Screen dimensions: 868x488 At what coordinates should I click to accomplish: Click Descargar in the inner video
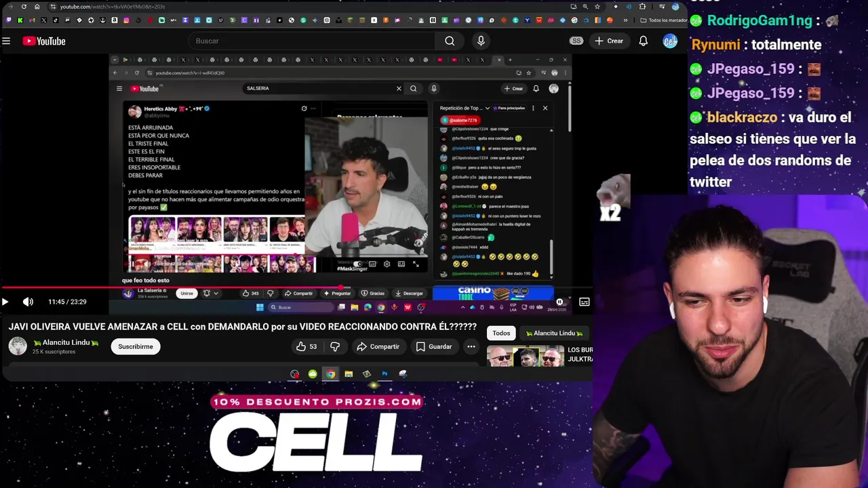tap(409, 293)
